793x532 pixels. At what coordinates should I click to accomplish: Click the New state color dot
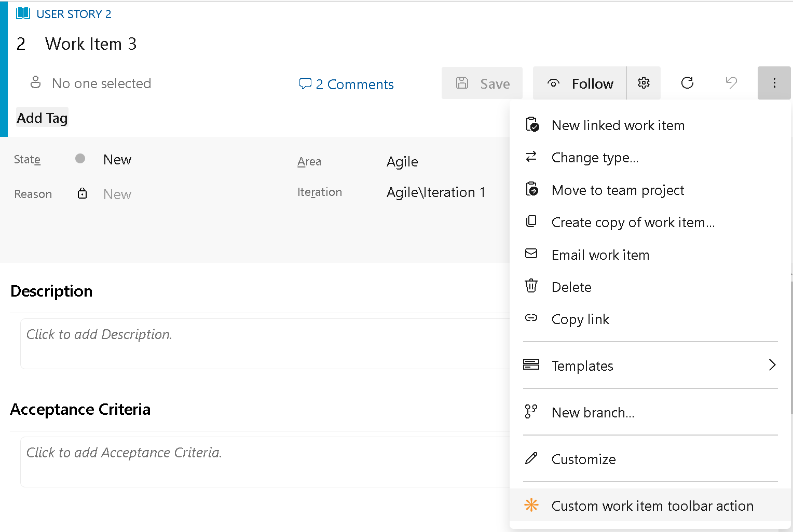[80, 159]
